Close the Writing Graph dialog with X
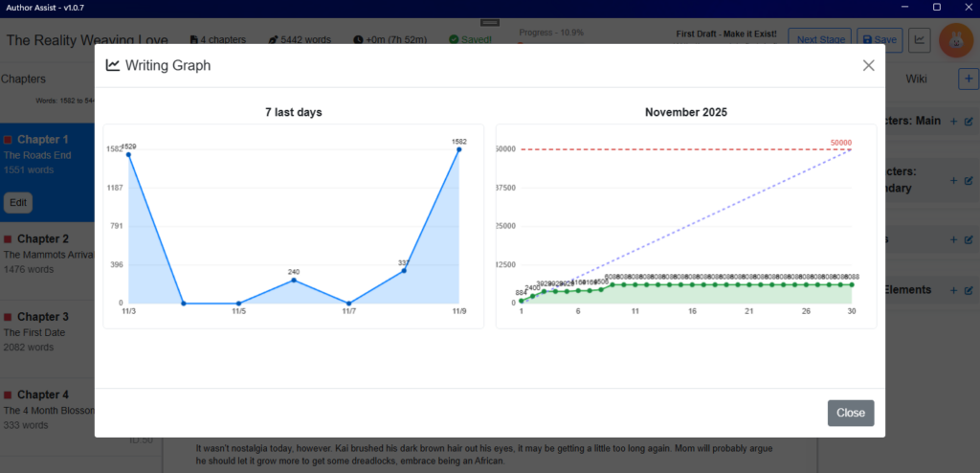980x473 pixels. point(868,65)
